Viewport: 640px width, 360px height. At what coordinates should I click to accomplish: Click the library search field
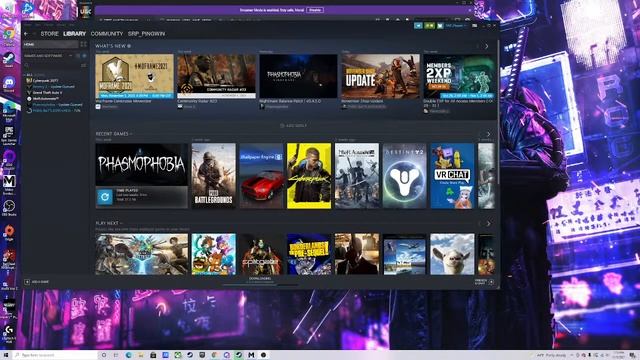point(51,65)
